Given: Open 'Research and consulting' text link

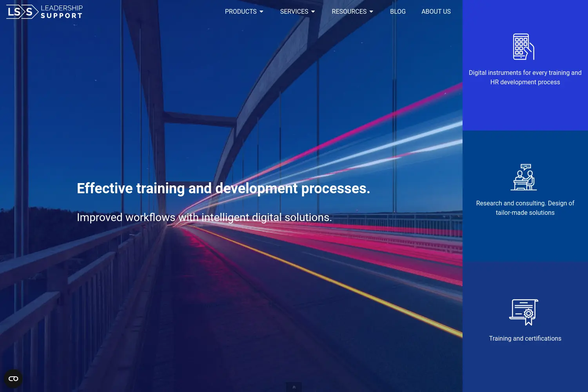Looking at the screenshot, I should click(525, 208).
